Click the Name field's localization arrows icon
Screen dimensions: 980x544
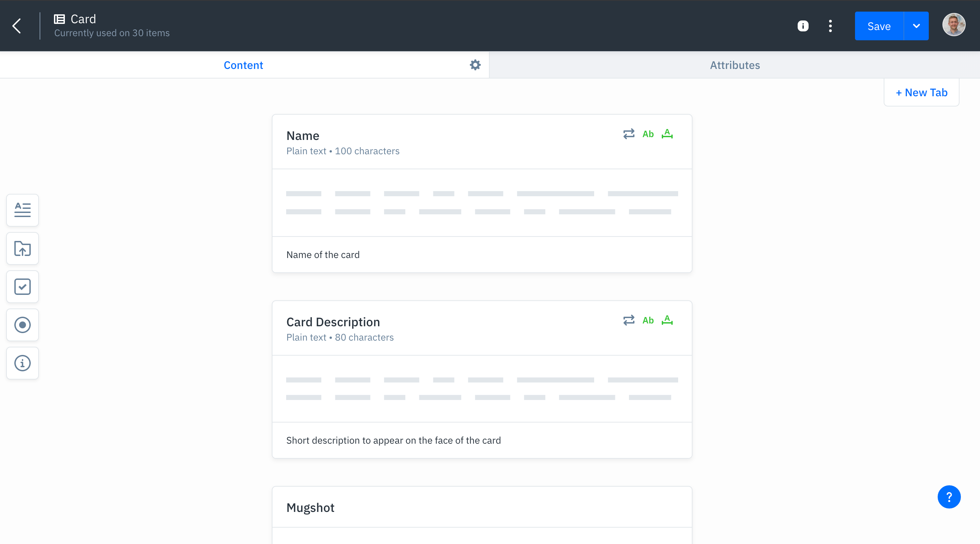tap(629, 134)
